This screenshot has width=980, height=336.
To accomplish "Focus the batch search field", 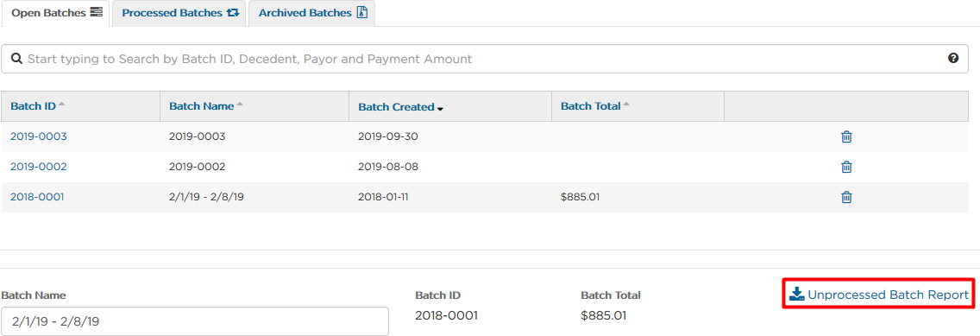I will coord(484,59).
